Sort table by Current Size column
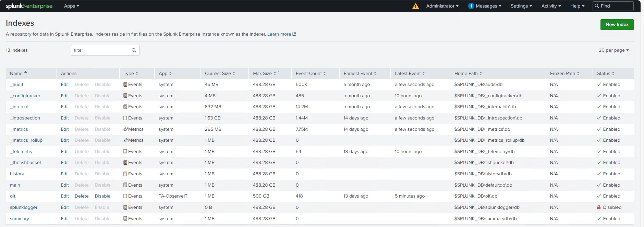 coord(220,74)
